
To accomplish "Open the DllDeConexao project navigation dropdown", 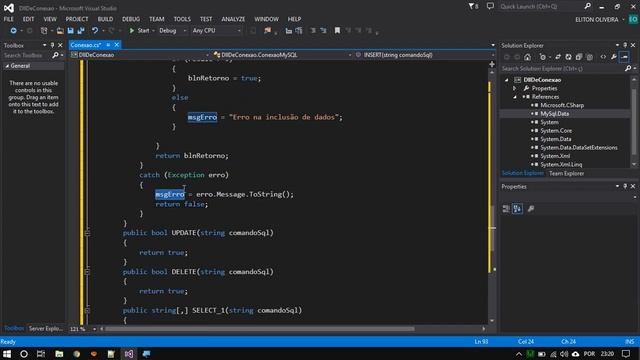I will (x=139, y=55).
